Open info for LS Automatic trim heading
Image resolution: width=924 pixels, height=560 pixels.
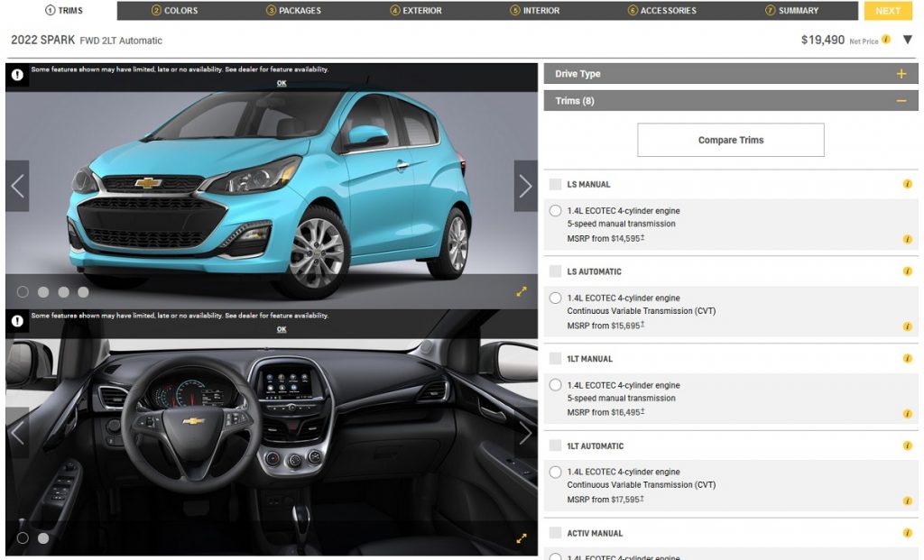pyautogui.click(x=908, y=271)
